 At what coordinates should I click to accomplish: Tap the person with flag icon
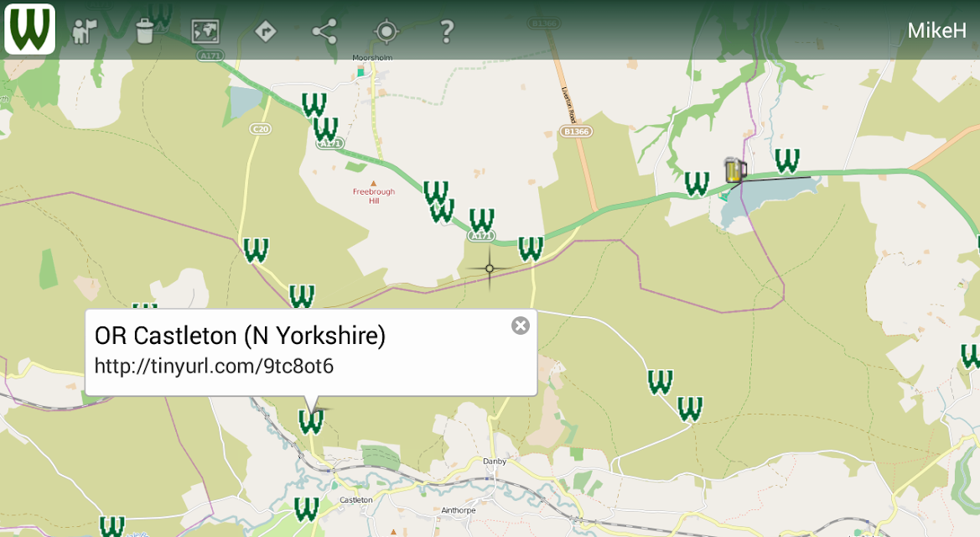pyautogui.click(x=85, y=31)
